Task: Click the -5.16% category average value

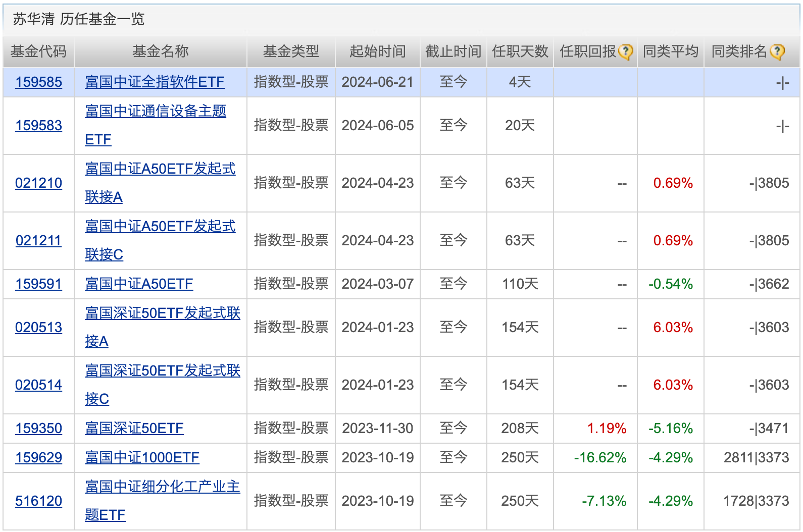Action: tap(671, 429)
